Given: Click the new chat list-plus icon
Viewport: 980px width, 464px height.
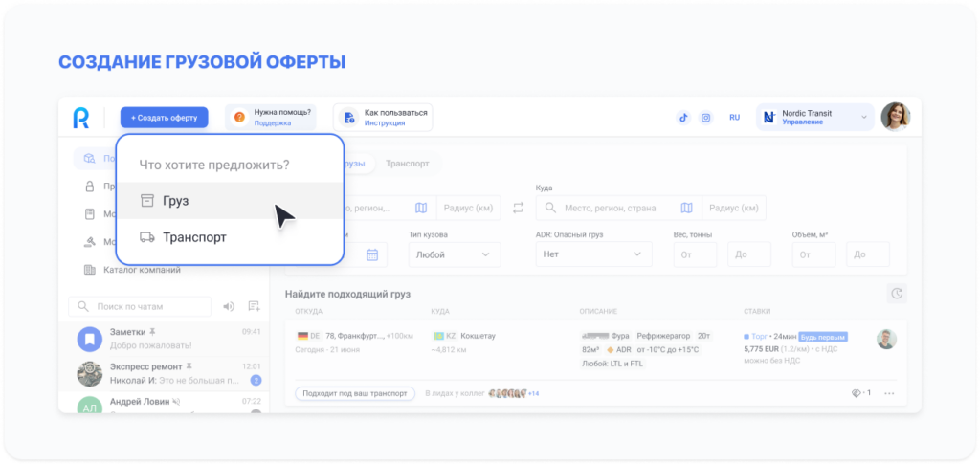Looking at the screenshot, I should coord(254,306).
